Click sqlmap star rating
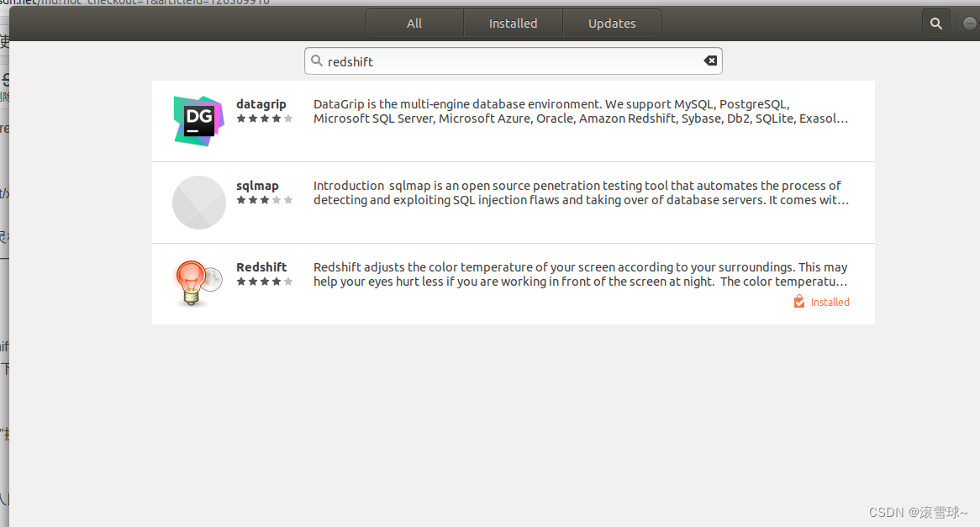The height and width of the screenshot is (527, 980). pyautogui.click(x=265, y=200)
